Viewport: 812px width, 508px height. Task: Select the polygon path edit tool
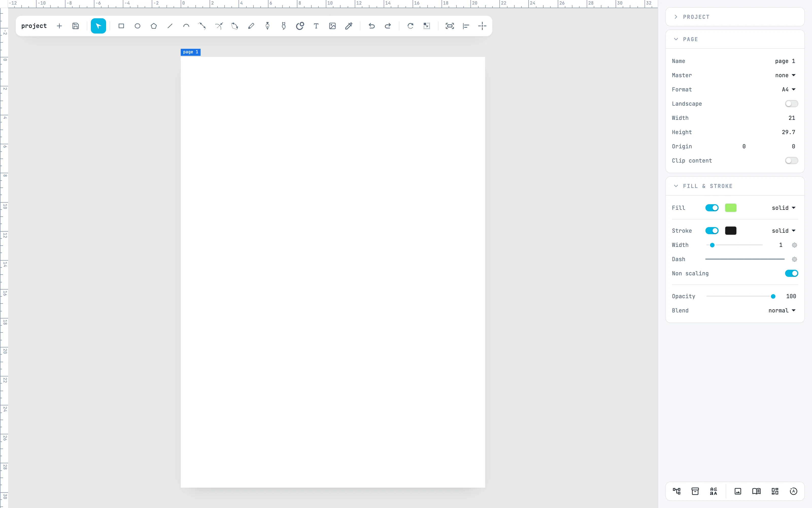click(x=235, y=26)
